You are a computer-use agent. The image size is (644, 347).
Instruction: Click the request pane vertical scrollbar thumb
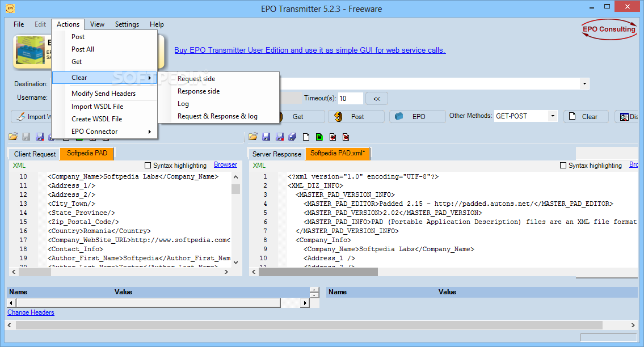click(235, 189)
